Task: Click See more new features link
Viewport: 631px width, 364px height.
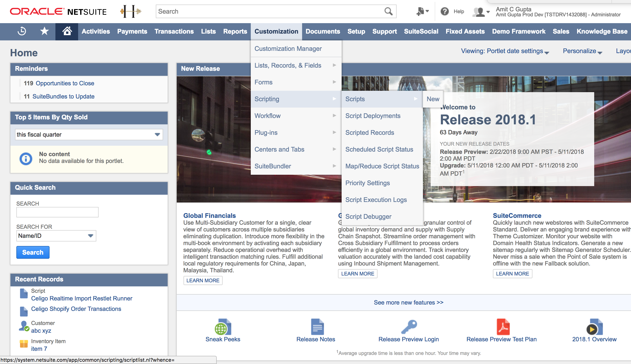Action: tap(409, 303)
